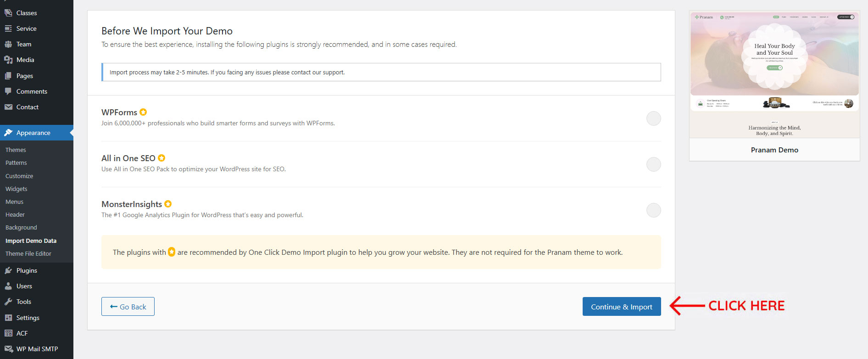Click the Go Back button
Image resolution: width=868 pixels, height=359 pixels.
click(128, 307)
